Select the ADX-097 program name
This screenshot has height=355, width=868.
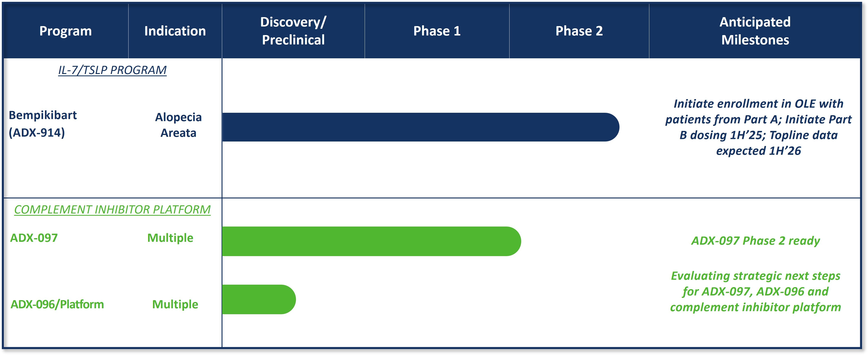[34, 238]
